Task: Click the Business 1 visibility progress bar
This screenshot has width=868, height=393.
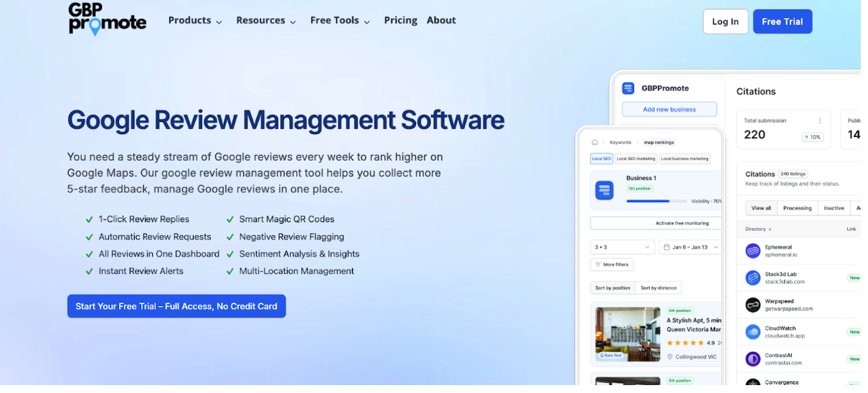Action: [x=649, y=202]
